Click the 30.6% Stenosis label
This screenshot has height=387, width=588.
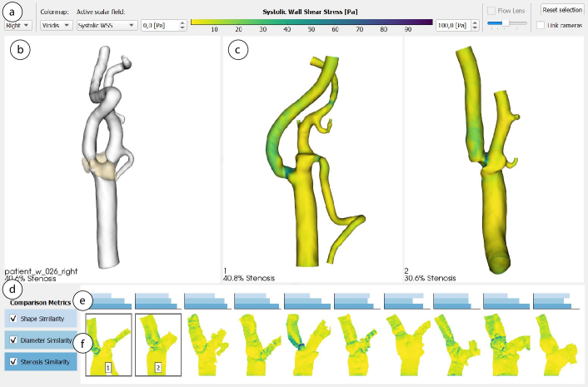(430, 278)
